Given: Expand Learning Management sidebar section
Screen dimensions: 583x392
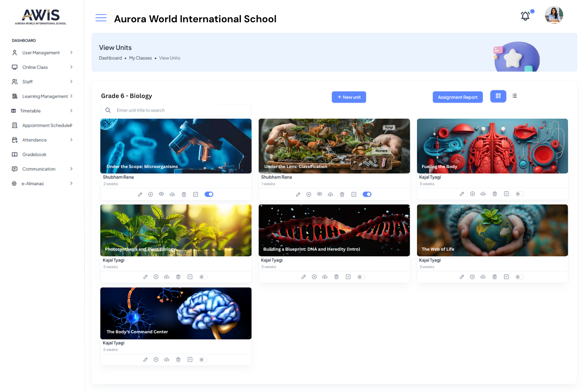Looking at the screenshot, I should (45, 96).
